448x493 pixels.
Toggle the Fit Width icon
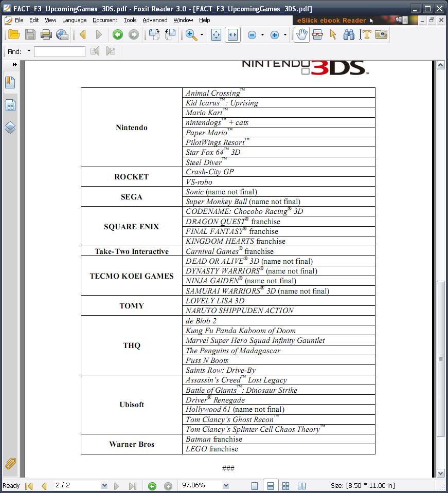tap(232, 34)
